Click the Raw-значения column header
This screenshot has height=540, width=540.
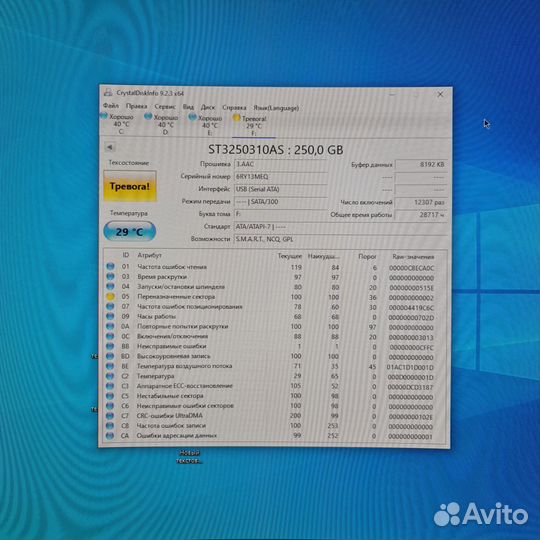tap(413, 257)
